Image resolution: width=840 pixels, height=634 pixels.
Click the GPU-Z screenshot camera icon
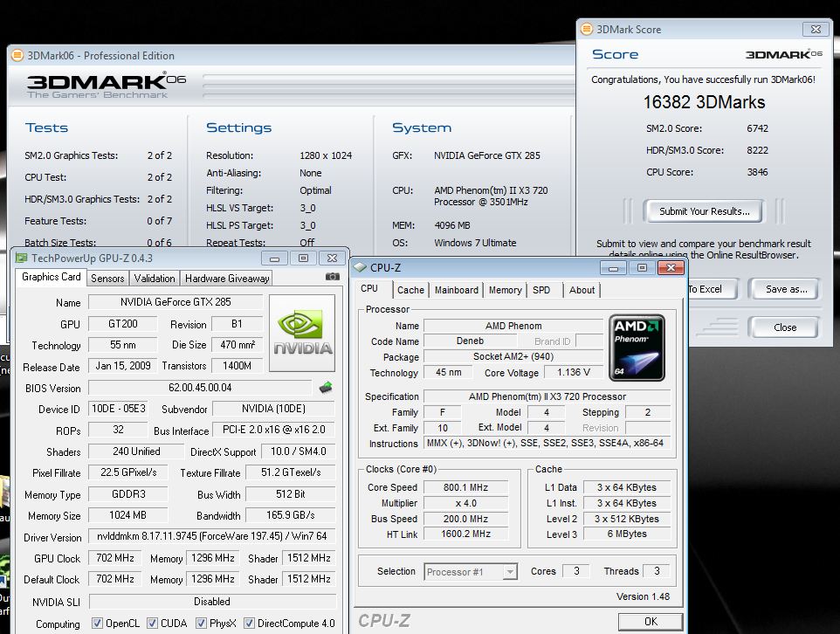click(x=332, y=277)
